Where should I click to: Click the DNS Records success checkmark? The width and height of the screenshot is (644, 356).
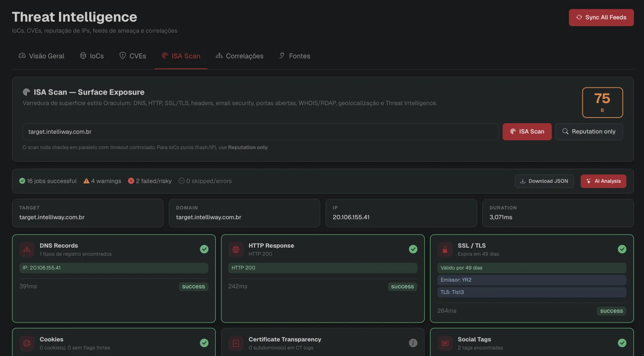coord(204,249)
